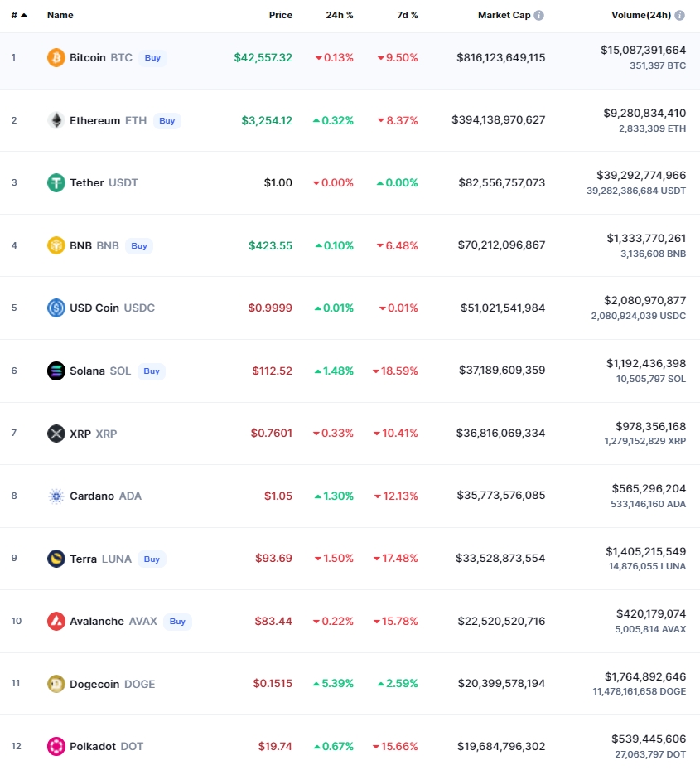Image resolution: width=700 pixels, height=775 pixels.
Task: Click the Tether logo icon
Action: 56,183
